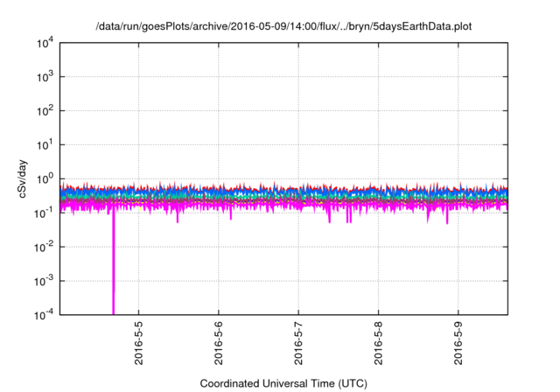560x392 pixels.
Task: Click the y-axis label cSv/day
Action: click(x=22, y=179)
